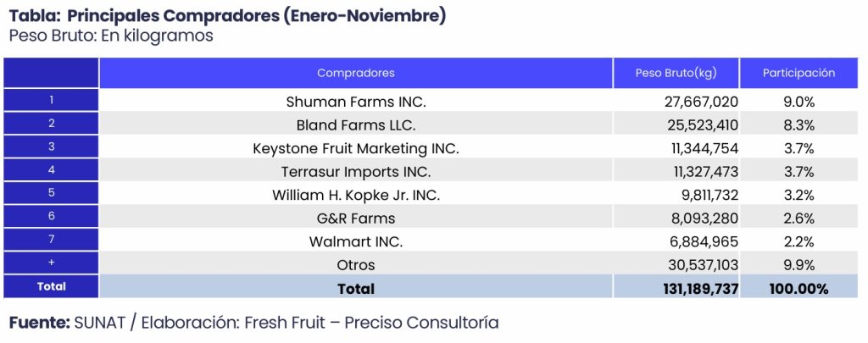868x343 pixels.
Task: Click the table title Principales Compradores
Action: tap(227, 16)
